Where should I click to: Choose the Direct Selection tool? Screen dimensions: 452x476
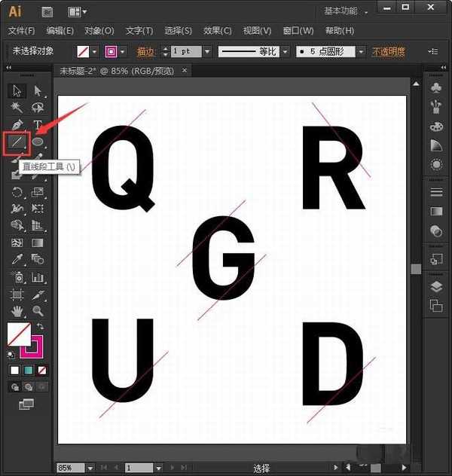coord(37,91)
